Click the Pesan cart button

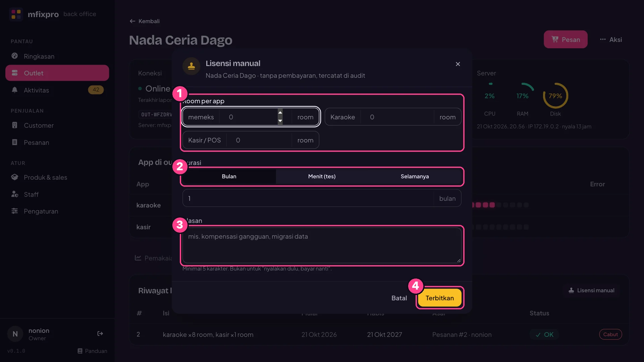(566, 40)
